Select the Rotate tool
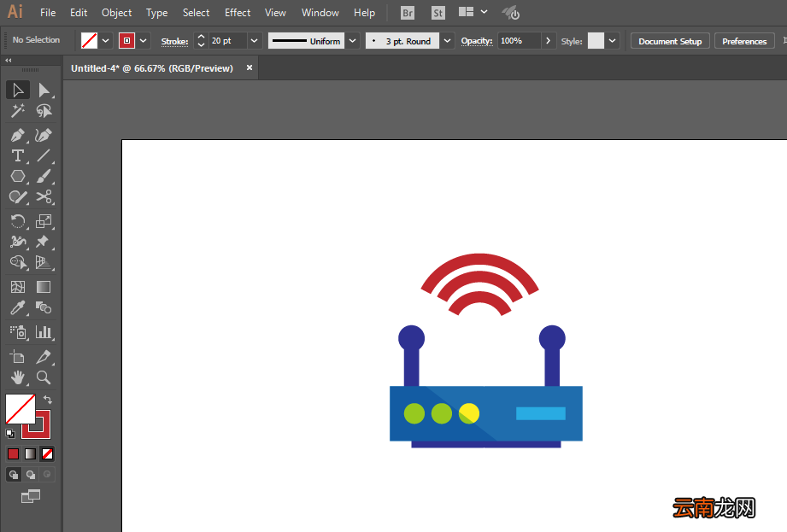This screenshot has height=532, width=787. point(18,221)
